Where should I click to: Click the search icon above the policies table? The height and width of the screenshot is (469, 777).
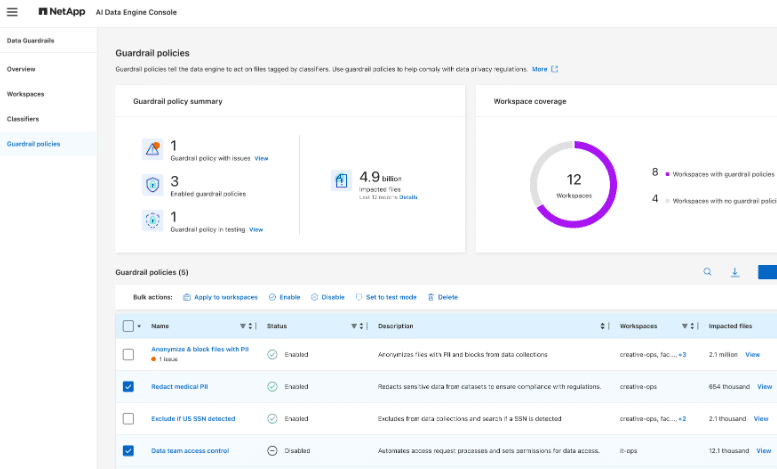(x=707, y=272)
